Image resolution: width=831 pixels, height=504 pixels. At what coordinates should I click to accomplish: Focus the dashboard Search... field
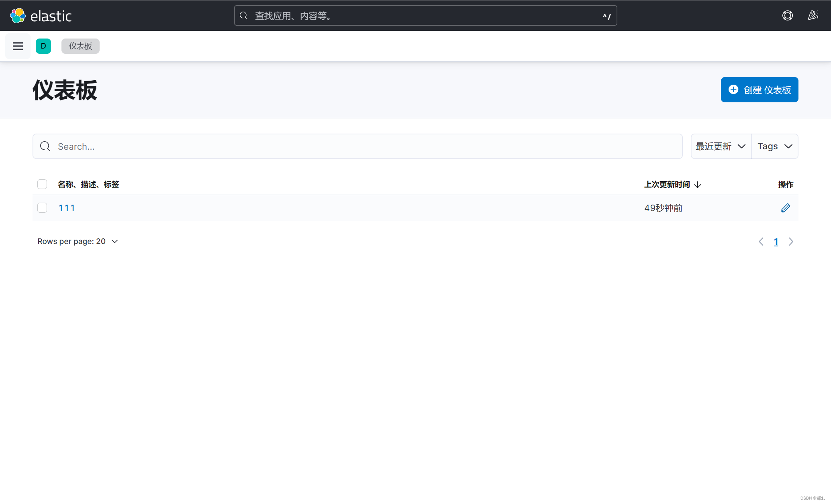click(357, 146)
